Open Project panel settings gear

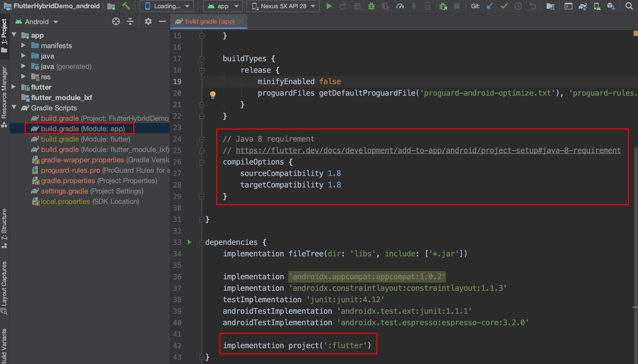[148, 22]
